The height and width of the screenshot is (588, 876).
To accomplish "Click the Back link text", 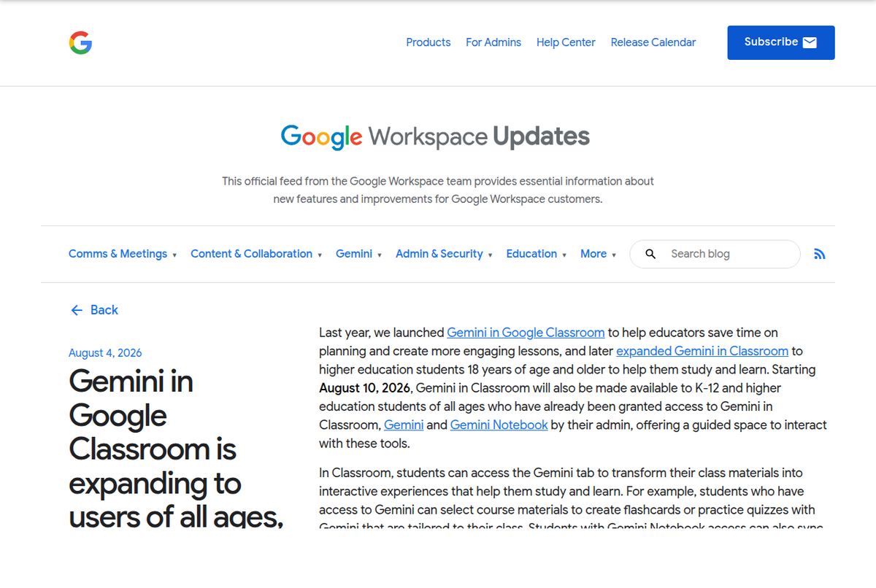I will point(104,310).
